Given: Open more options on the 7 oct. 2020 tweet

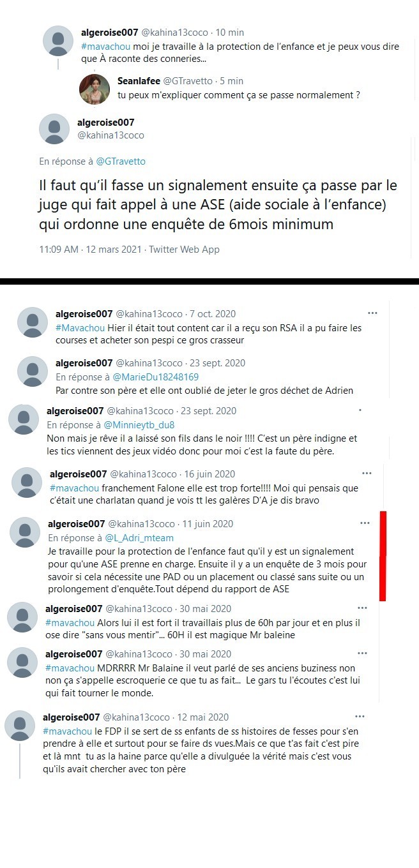Looking at the screenshot, I should [372, 313].
